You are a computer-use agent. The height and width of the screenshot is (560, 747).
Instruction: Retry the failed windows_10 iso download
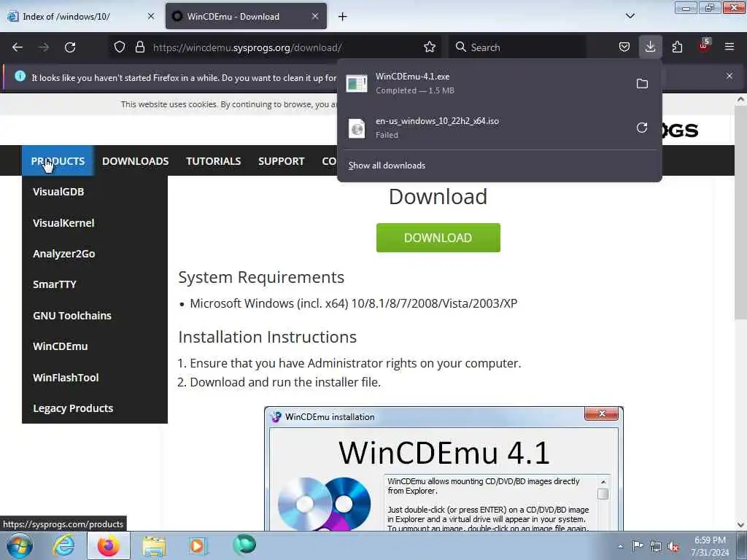(642, 128)
